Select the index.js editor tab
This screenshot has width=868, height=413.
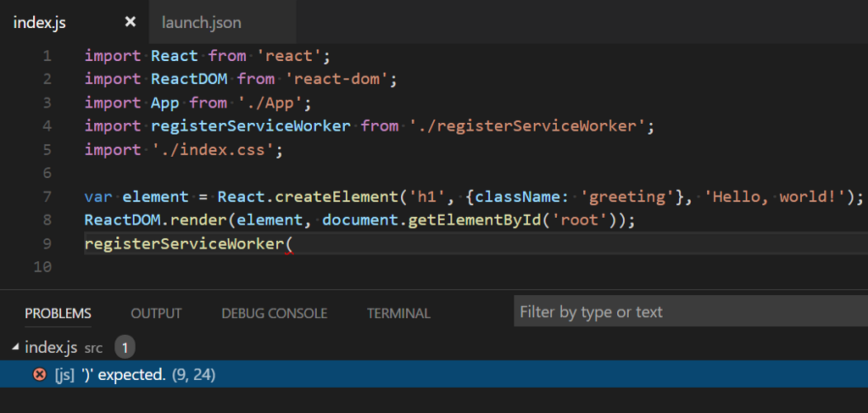tap(40, 23)
